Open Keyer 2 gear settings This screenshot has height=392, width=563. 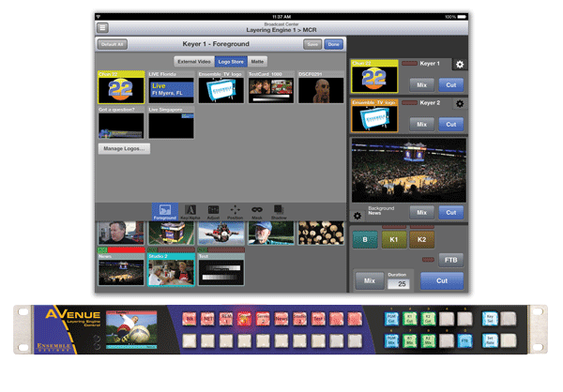(460, 104)
